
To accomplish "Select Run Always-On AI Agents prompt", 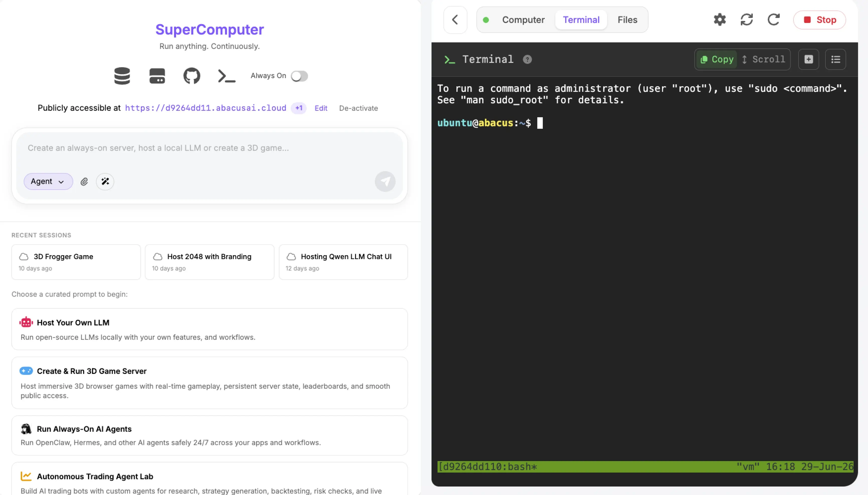I will tap(210, 435).
